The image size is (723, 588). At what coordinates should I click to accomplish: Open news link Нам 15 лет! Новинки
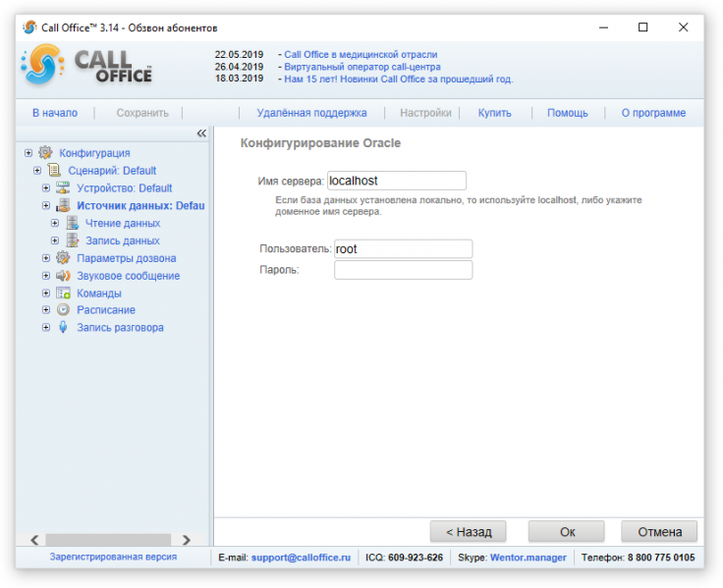tap(399, 79)
